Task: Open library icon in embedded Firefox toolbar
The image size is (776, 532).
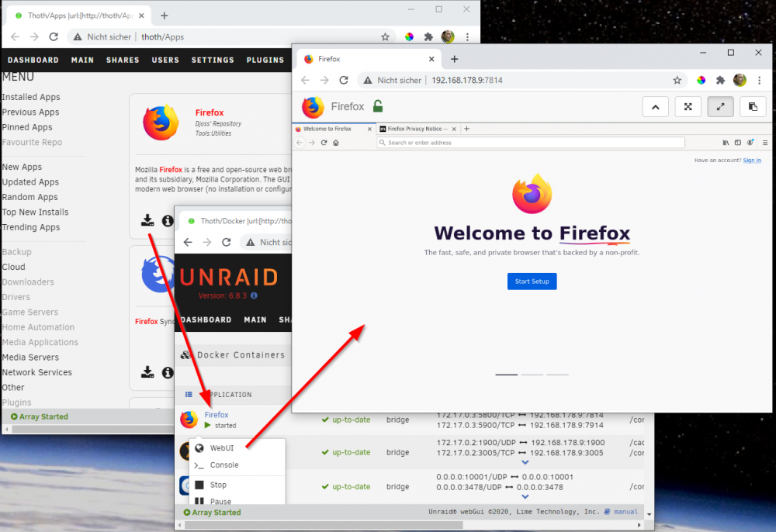Action: point(726,143)
